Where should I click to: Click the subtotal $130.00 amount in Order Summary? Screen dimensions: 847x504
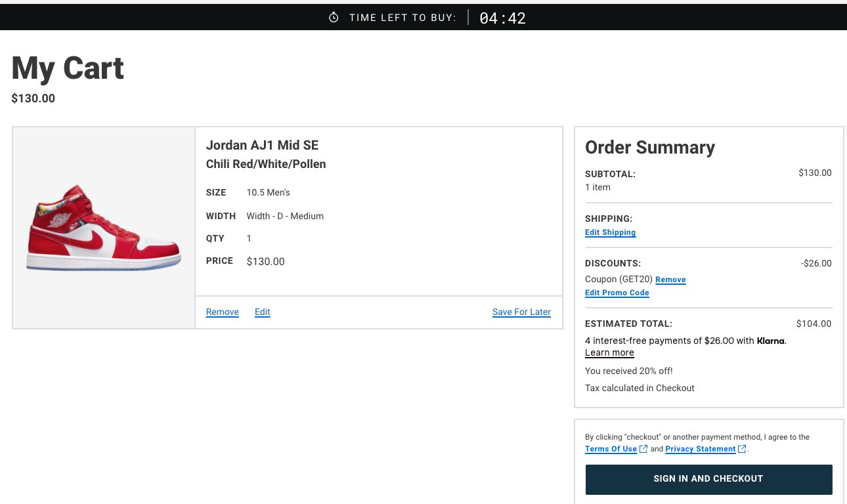815,173
